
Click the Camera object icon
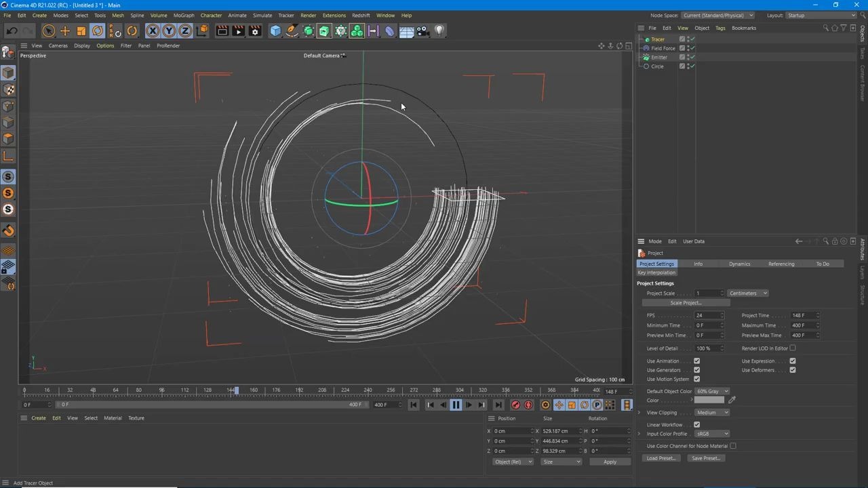click(422, 31)
